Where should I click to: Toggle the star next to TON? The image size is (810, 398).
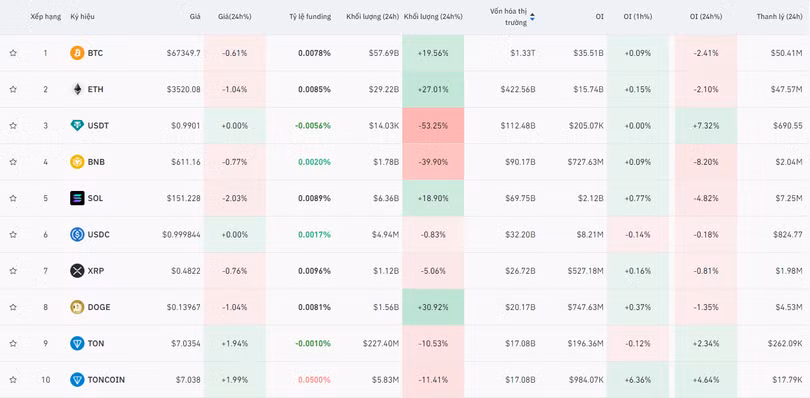coord(13,343)
